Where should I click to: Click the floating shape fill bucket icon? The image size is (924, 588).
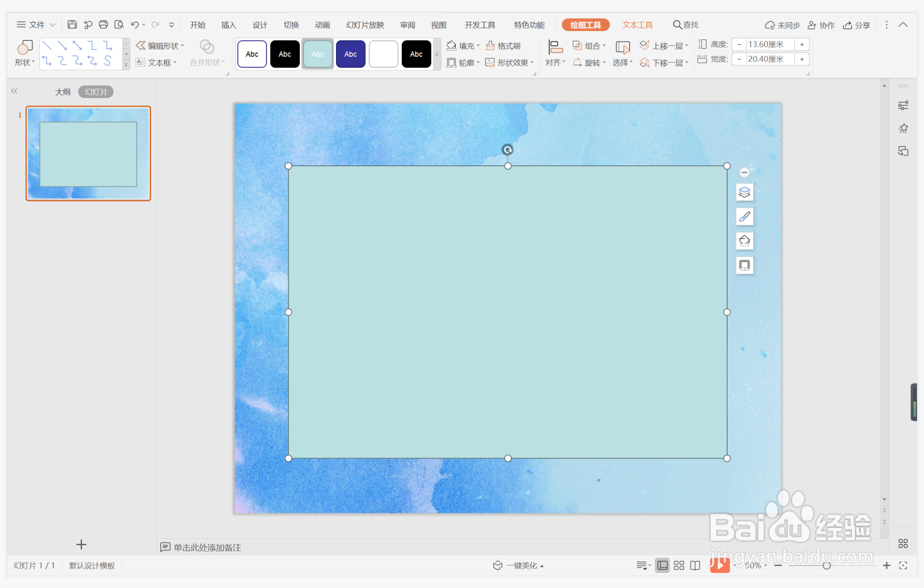tap(744, 241)
